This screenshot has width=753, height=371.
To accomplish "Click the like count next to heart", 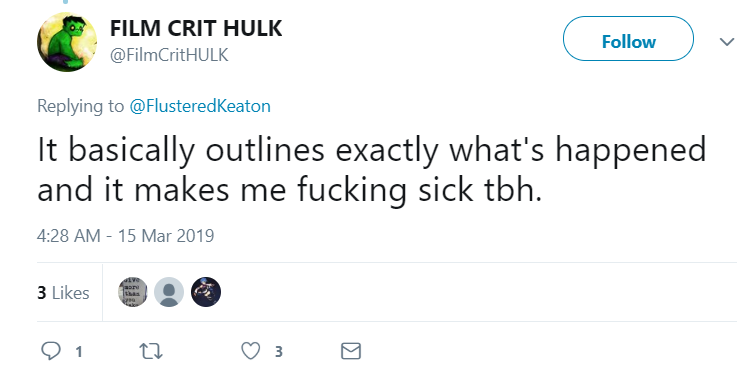I will [279, 352].
